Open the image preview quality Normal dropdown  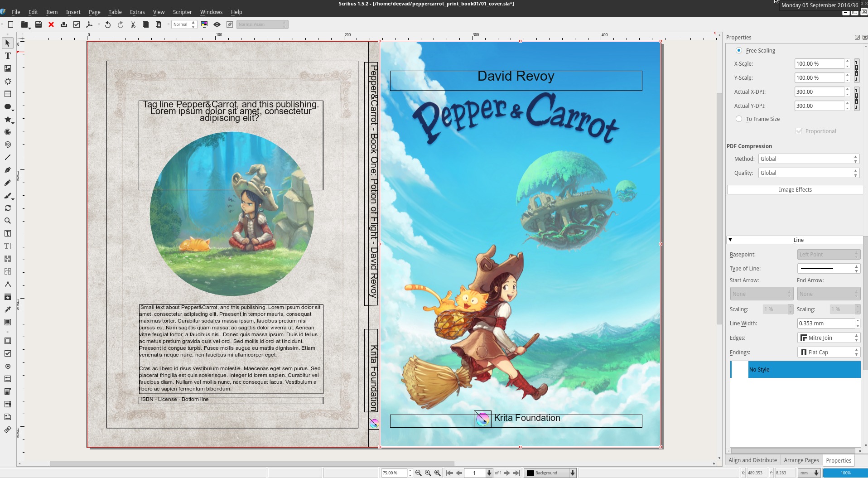pos(184,24)
